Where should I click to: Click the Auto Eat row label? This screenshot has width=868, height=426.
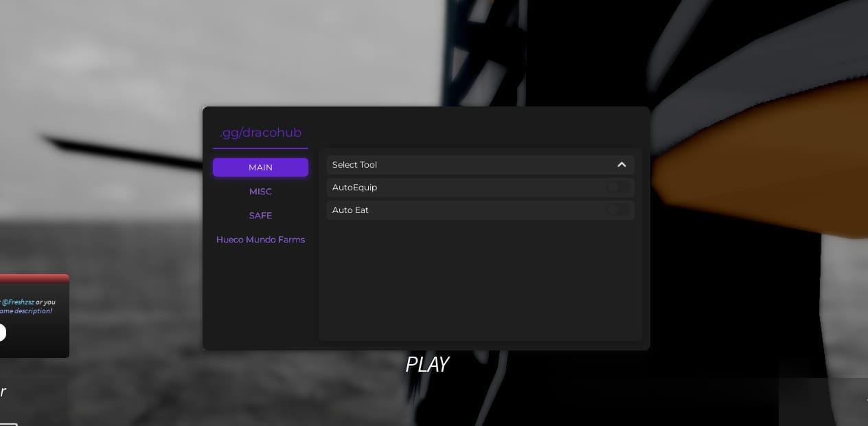click(x=350, y=210)
